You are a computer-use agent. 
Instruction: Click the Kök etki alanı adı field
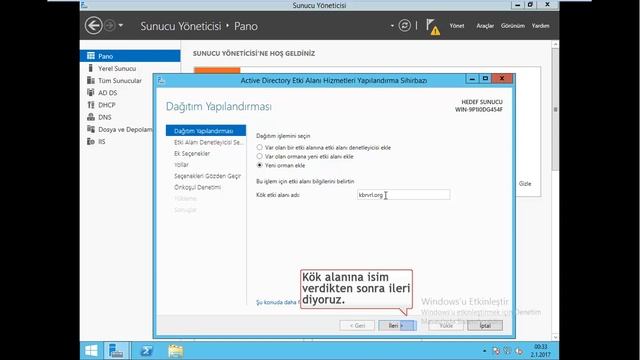pyautogui.click(x=403, y=195)
